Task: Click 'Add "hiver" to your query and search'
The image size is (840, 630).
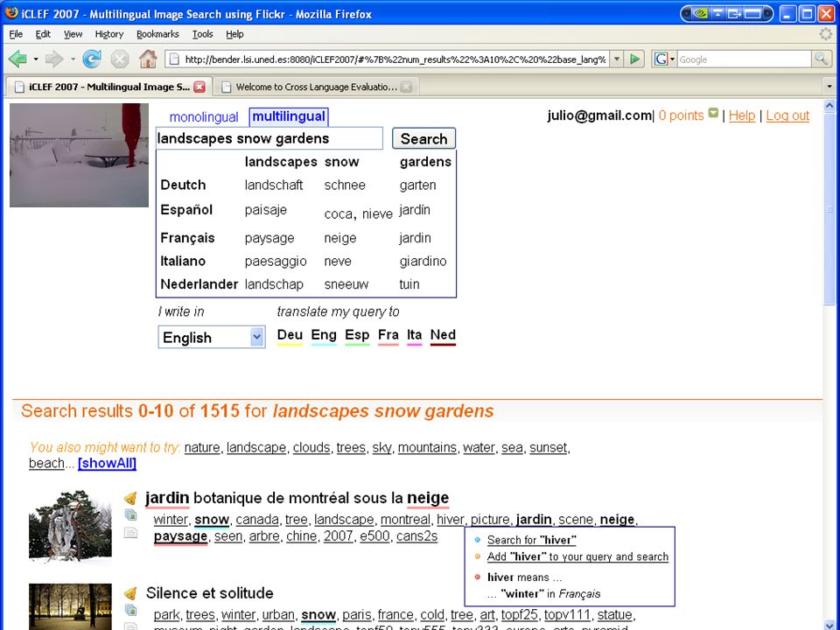Action: pos(577,556)
